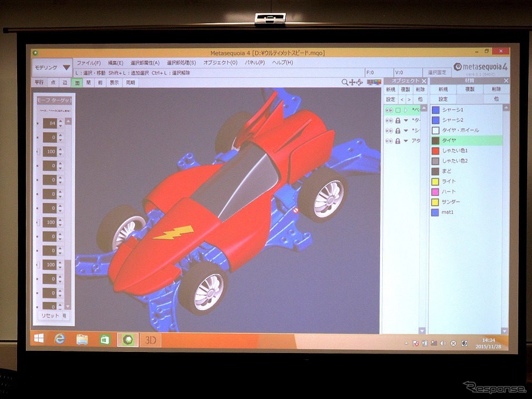Expand the *ベ object with its triangle

[406, 110]
